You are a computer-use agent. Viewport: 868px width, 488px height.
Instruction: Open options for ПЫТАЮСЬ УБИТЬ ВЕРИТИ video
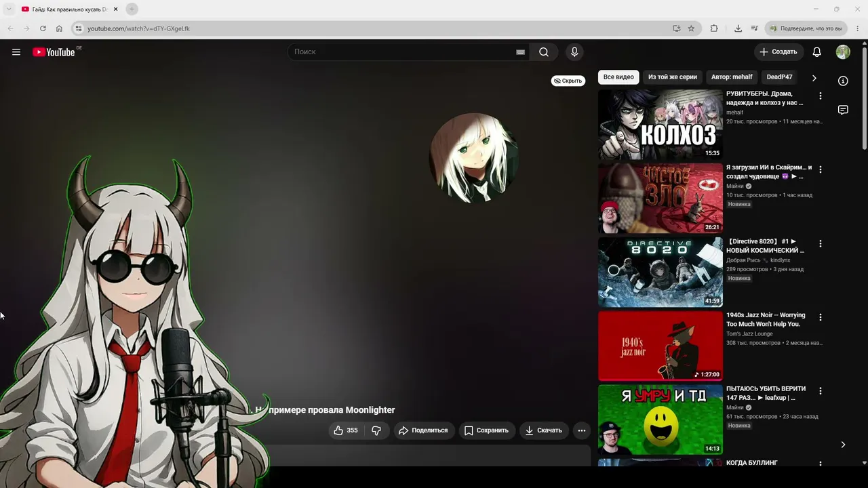point(820,391)
